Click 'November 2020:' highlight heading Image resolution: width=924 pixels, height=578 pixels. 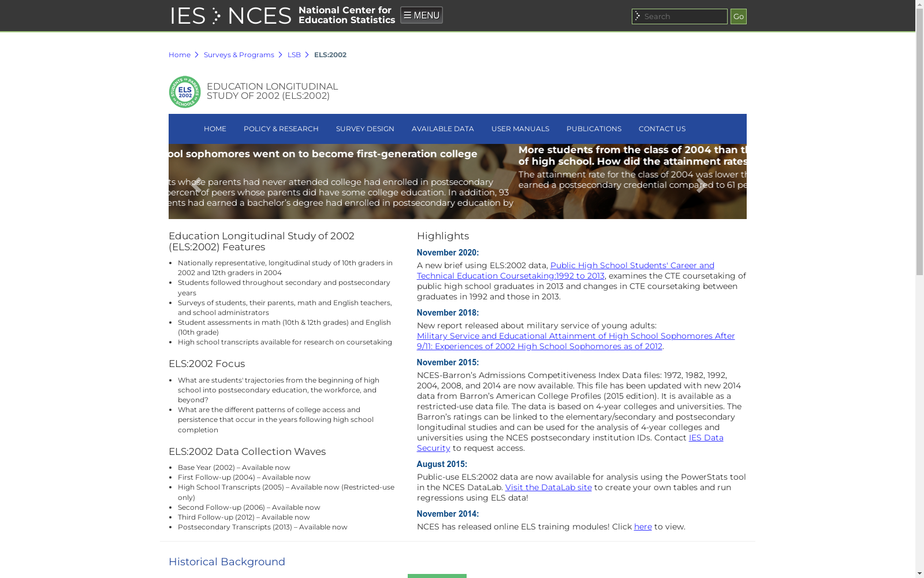click(x=448, y=253)
